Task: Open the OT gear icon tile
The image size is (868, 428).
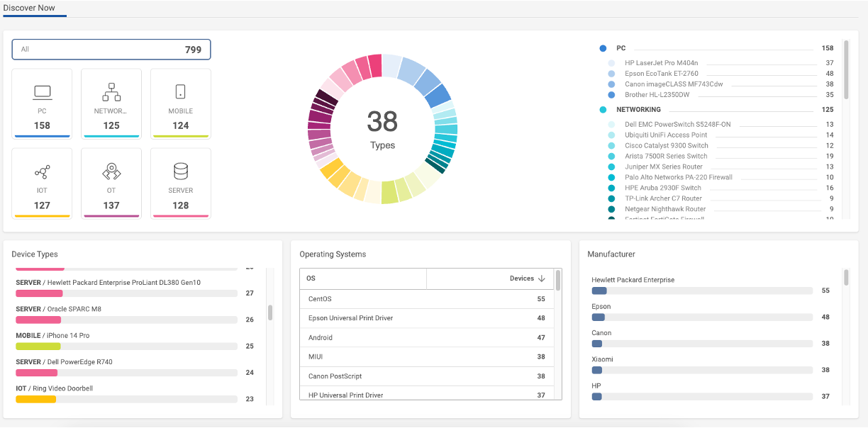Action: pyautogui.click(x=111, y=171)
